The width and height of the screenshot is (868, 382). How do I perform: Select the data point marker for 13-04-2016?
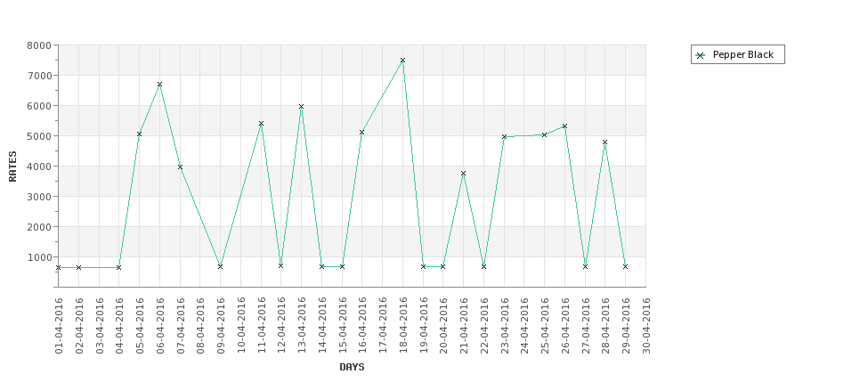301,106
